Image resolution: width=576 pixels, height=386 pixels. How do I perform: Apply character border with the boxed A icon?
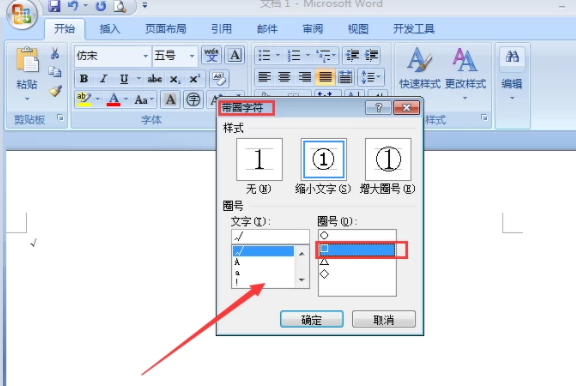coord(235,55)
